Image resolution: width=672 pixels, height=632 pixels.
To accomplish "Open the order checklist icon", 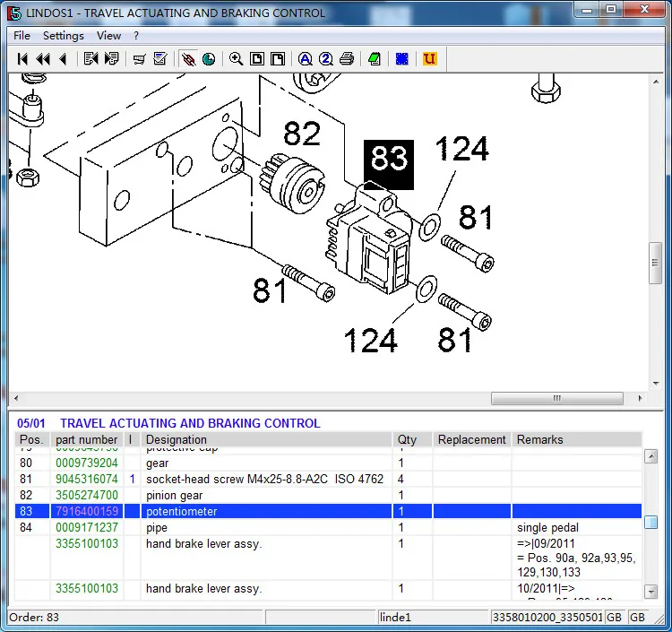I will click(159, 59).
